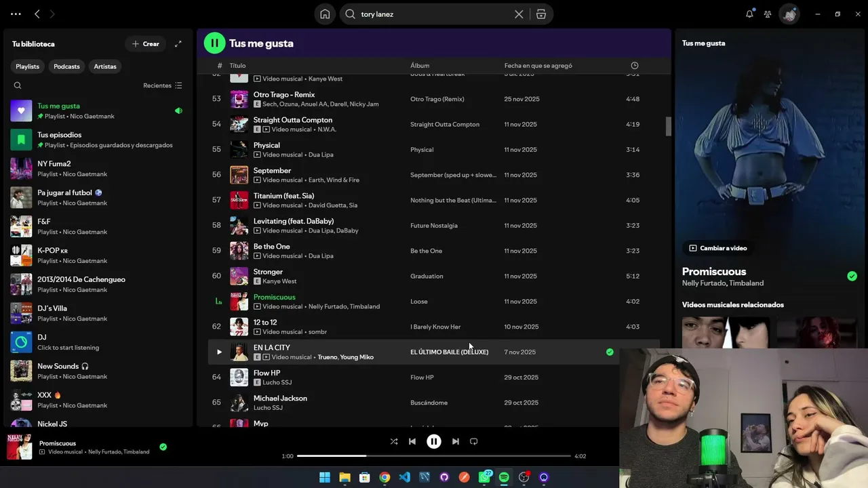Open the notifications bell

click(749, 14)
